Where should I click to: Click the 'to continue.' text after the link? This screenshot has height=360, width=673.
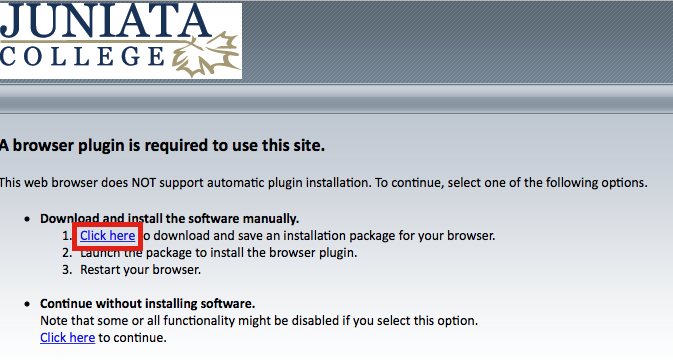(x=132, y=338)
